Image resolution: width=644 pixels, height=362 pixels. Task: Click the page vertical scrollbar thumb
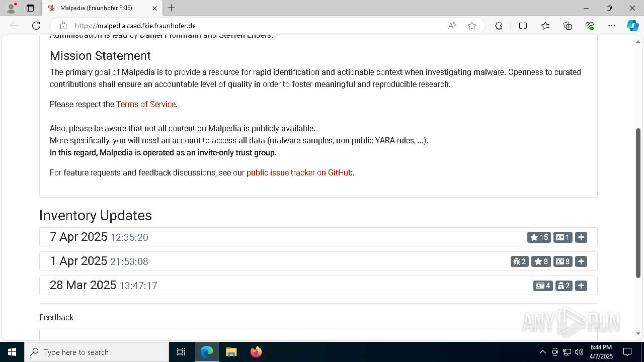click(638, 203)
